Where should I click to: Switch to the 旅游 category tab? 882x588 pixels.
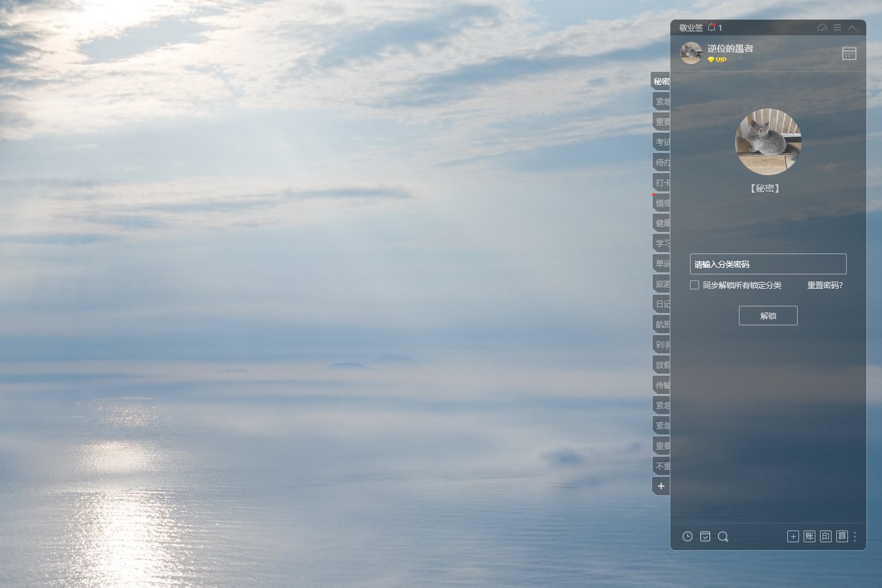tap(662, 284)
